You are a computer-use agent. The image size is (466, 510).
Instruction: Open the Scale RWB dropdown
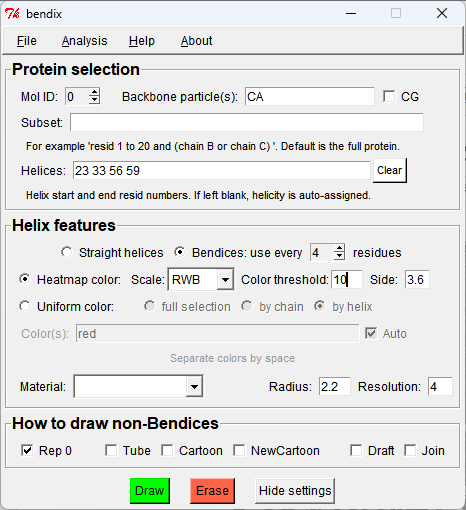pyautogui.click(x=225, y=279)
